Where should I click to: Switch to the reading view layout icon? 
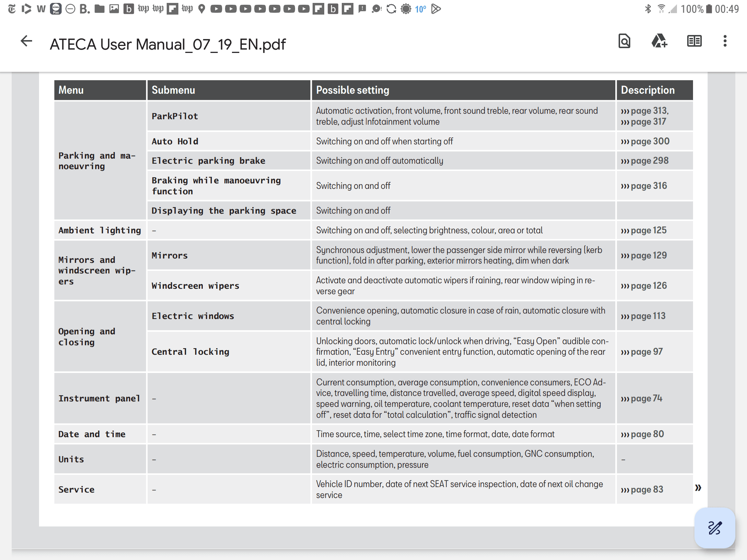point(694,41)
